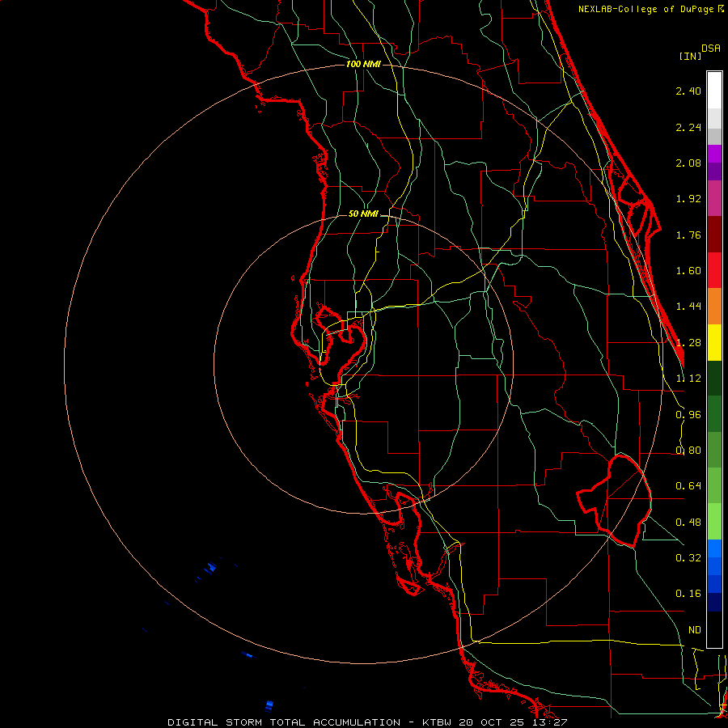This screenshot has height=728, width=728.
Task: Click the orange legend swatch
Action: [x=714, y=307]
